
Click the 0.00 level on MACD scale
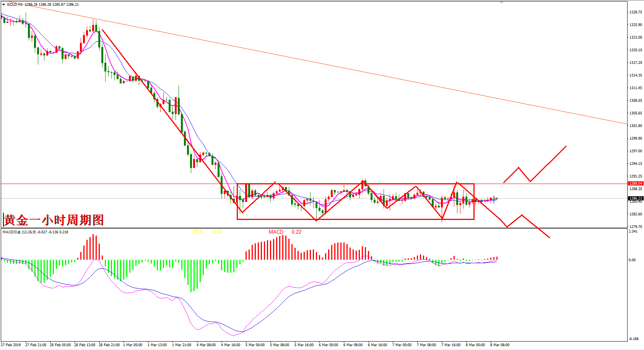pos(632,260)
